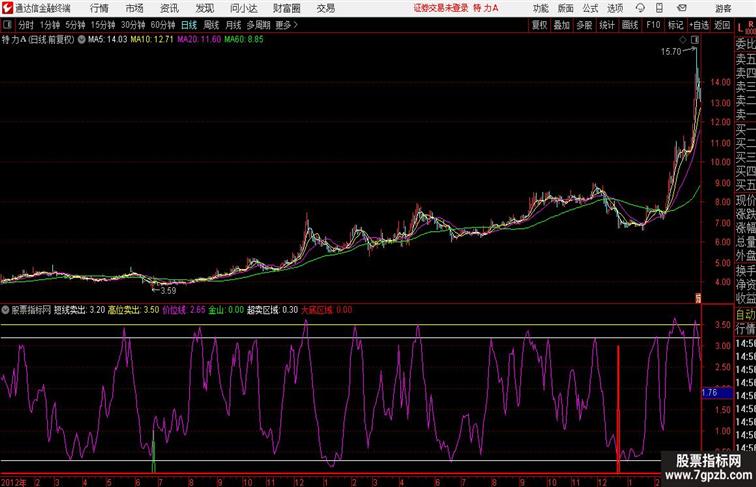
Task: Click the blue 1.76 axis value marker
Action: 717,393
